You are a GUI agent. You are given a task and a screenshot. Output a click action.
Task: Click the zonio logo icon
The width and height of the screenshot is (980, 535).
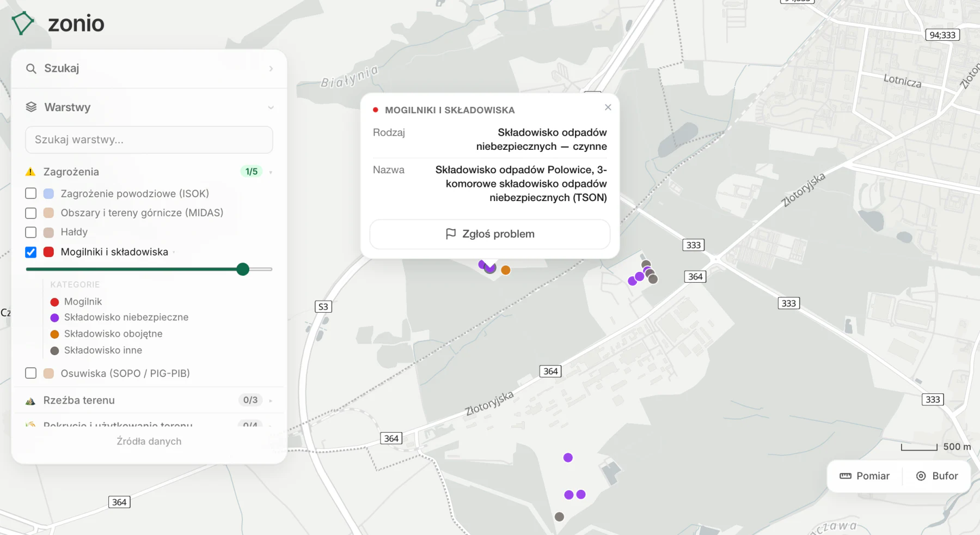23,23
